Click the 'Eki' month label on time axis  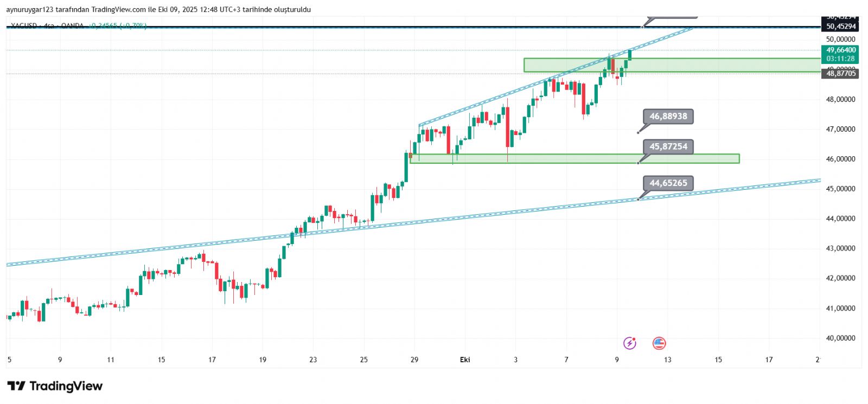click(x=465, y=360)
